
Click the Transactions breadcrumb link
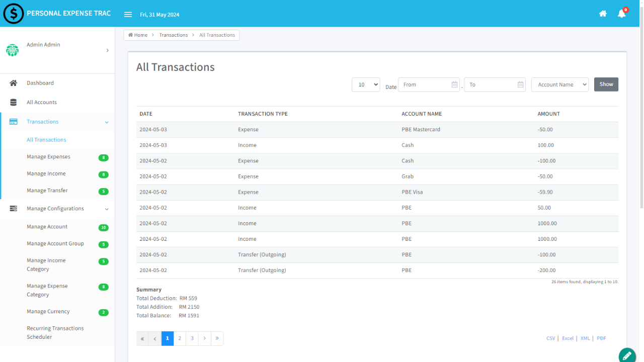pos(174,35)
